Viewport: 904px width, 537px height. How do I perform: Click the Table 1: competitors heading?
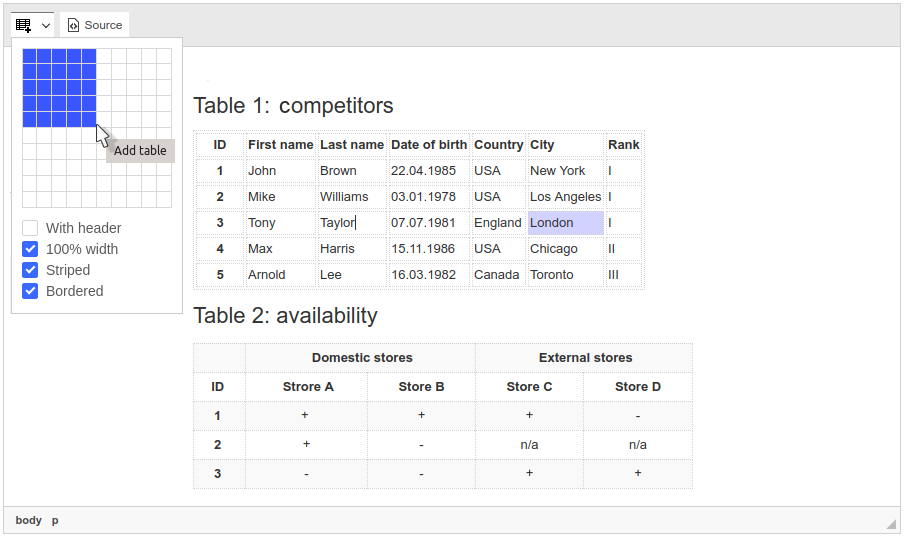(293, 105)
